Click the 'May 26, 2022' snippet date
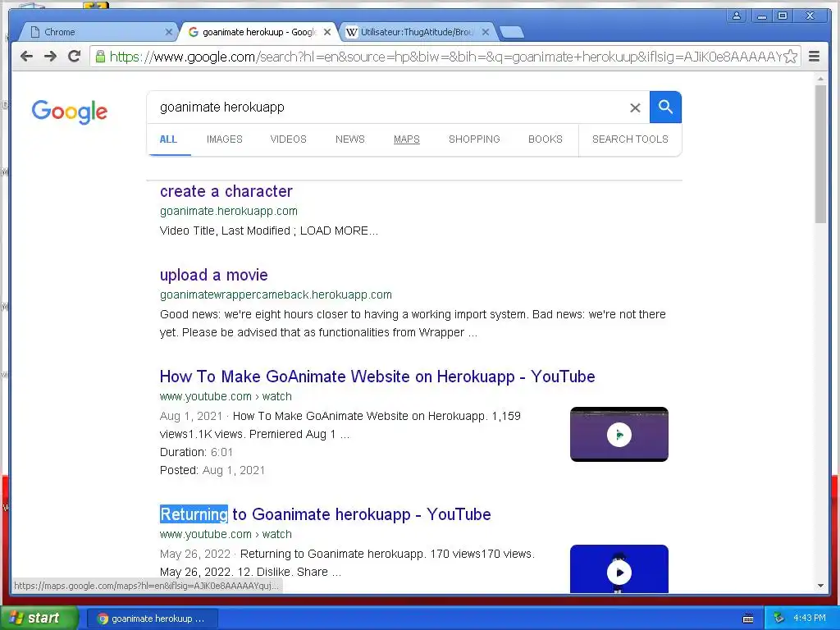 click(x=195, y=554)
